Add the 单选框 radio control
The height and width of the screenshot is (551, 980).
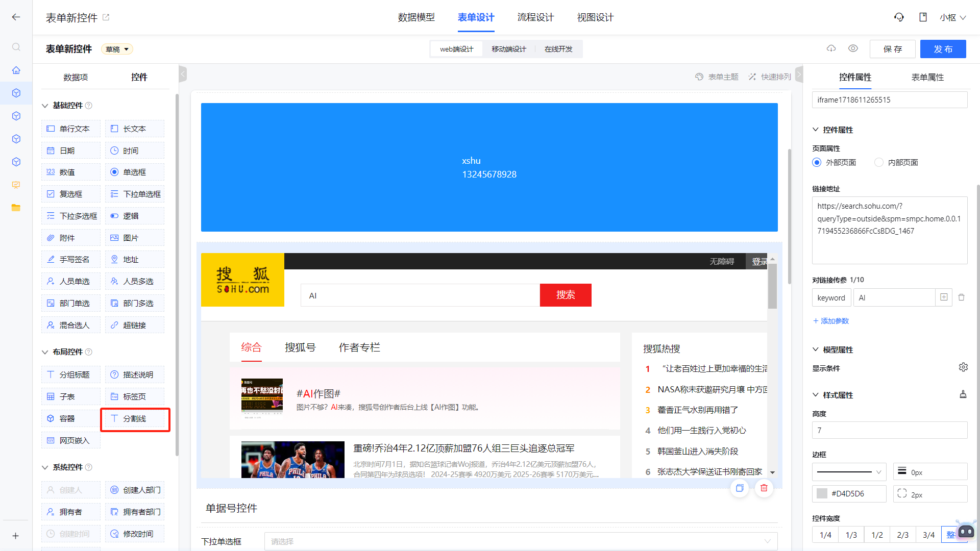pos(135,172)
